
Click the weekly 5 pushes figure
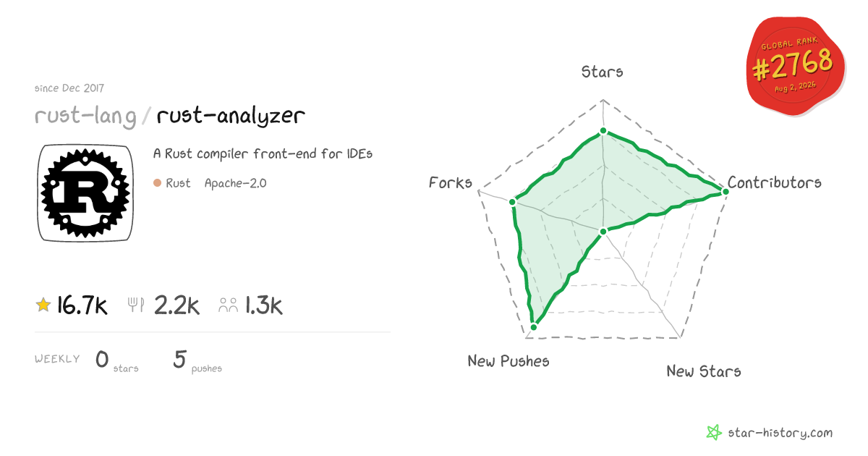click(x=197, y=360)
